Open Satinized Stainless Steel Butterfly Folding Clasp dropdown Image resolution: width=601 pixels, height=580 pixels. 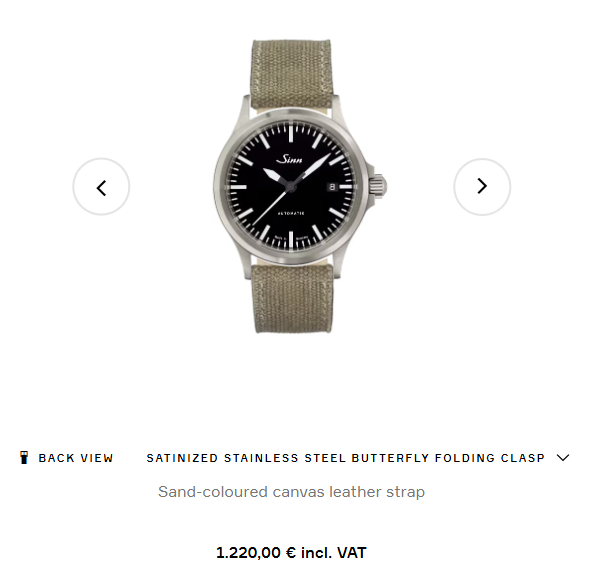[358, 458]
